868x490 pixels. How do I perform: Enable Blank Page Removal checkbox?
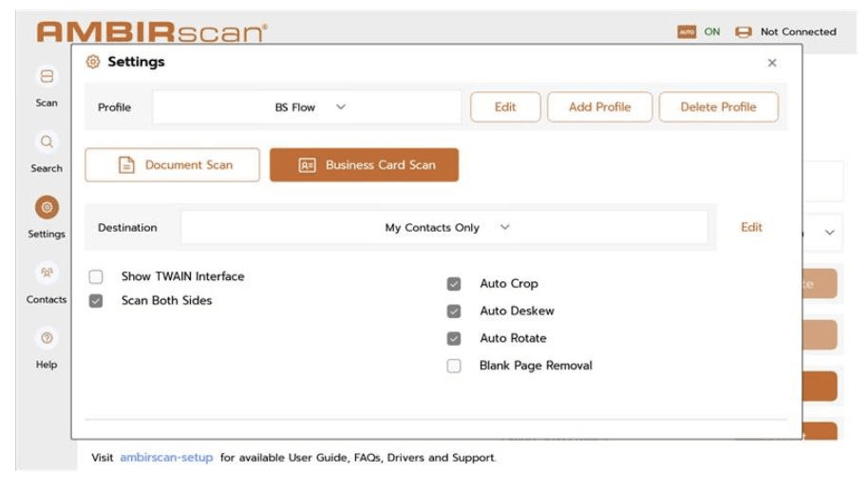click(x=454, y=366)
